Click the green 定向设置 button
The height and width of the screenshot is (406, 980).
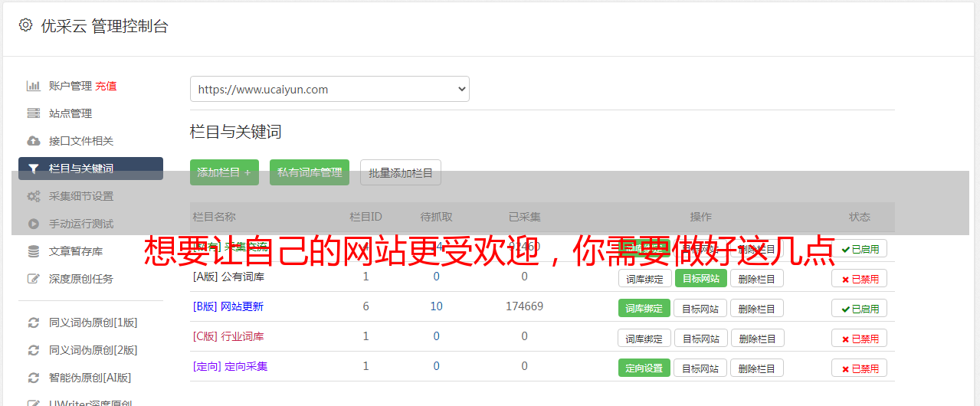click(x=644, y=368)
